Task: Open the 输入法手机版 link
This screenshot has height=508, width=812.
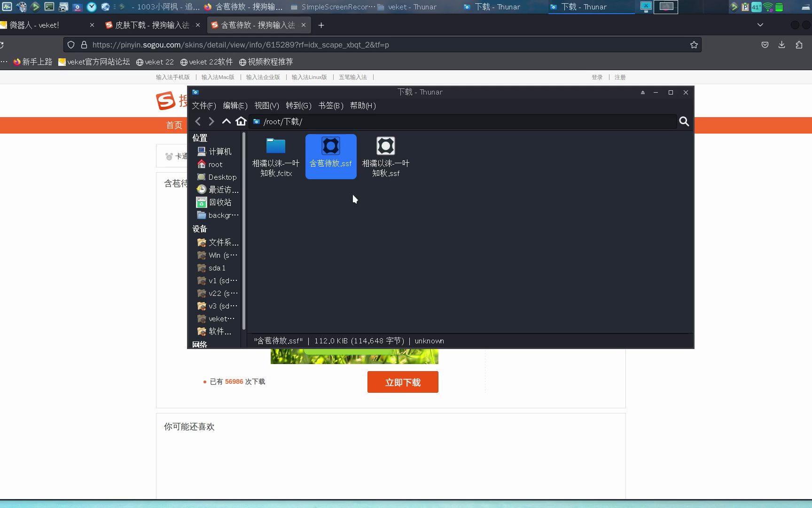Action: coord(172,77)
